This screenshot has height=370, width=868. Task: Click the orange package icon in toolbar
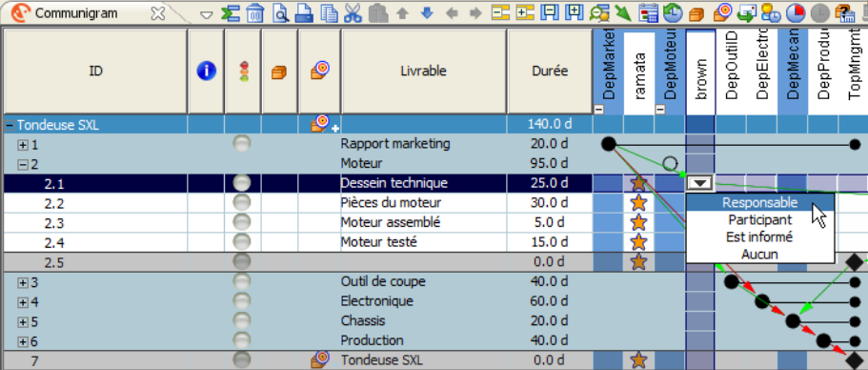[x=696, y=12]
